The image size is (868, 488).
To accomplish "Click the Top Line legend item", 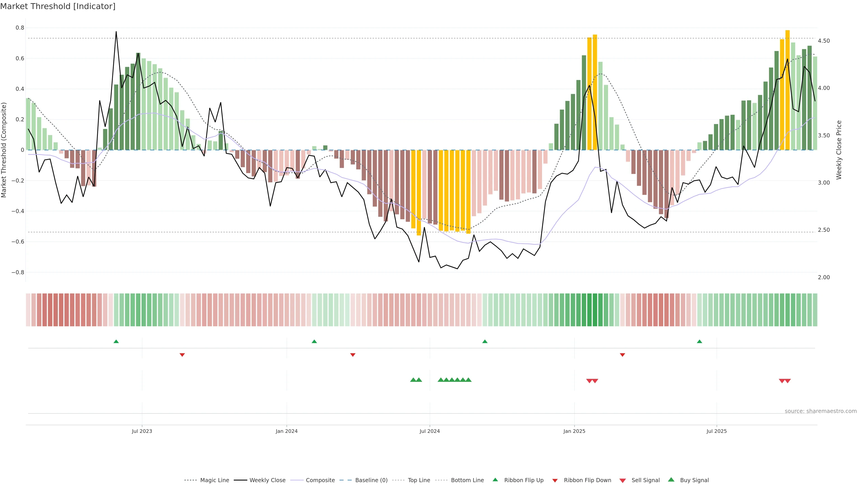I will point(419,480).
